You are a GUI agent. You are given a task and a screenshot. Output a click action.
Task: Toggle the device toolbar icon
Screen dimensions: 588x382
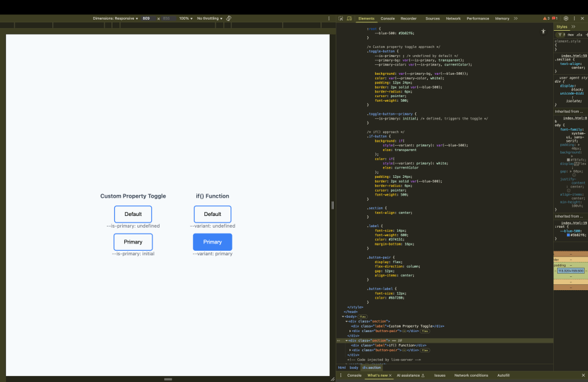pos(348,18)
